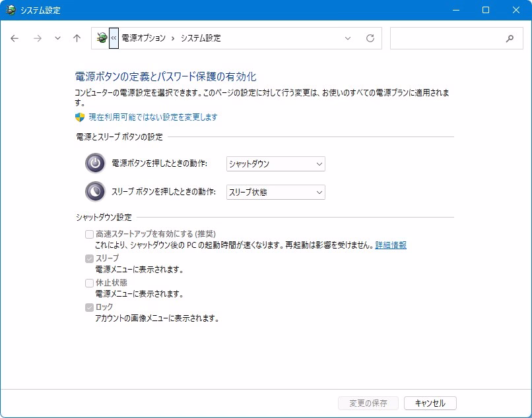
Task: Click the refresh button in address bar
Action: [x=370, y=38]
